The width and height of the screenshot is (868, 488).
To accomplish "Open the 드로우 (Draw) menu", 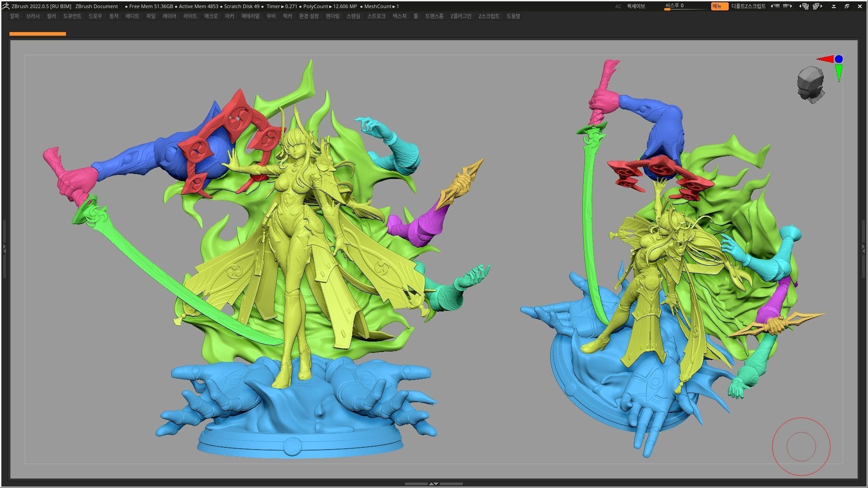I will click(95, 16).
